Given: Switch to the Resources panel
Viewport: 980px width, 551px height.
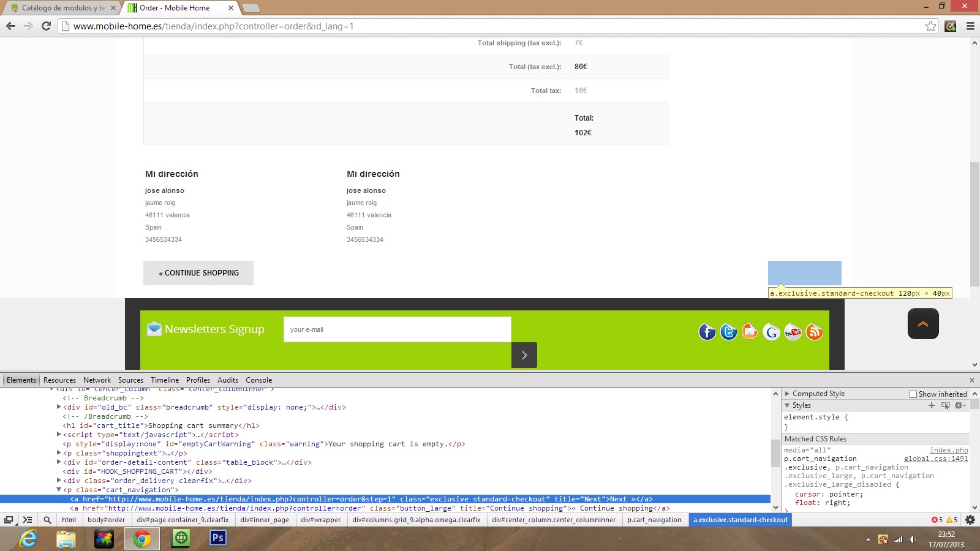Looking at the screenshot, I should [59, 380].
